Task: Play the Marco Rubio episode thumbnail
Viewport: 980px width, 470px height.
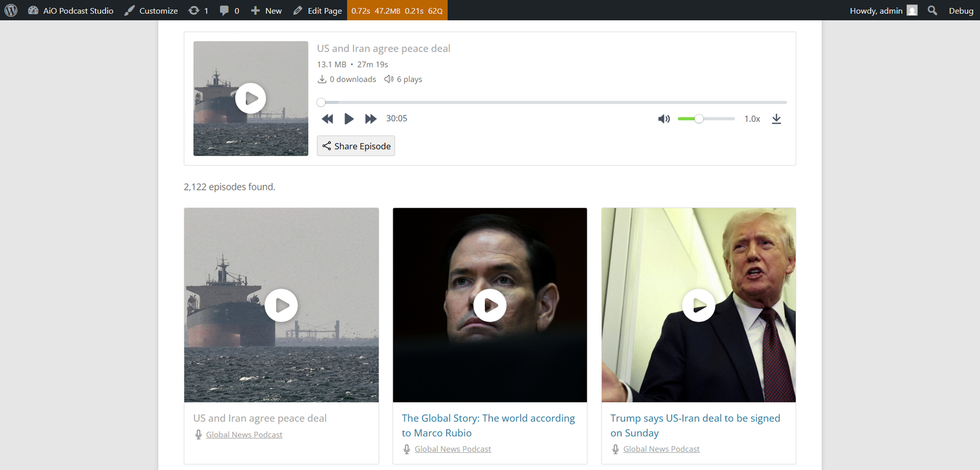Action: pos(490,305)
